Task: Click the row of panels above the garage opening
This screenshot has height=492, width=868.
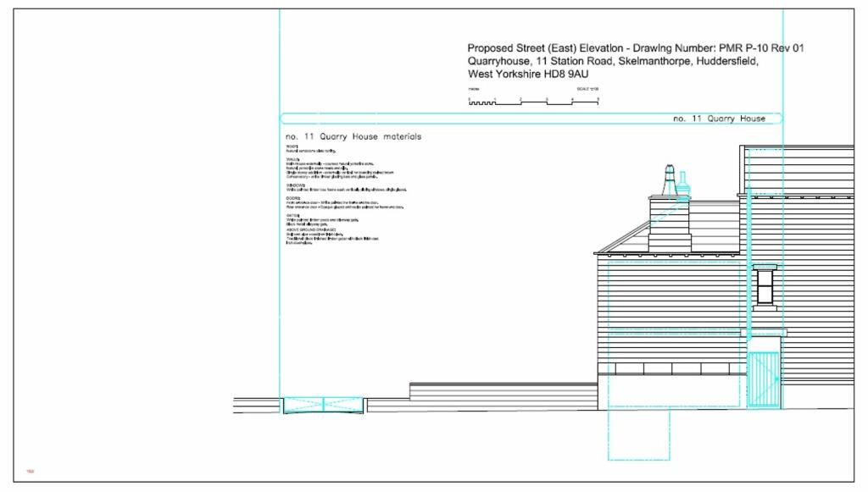Action: (671, 368)
